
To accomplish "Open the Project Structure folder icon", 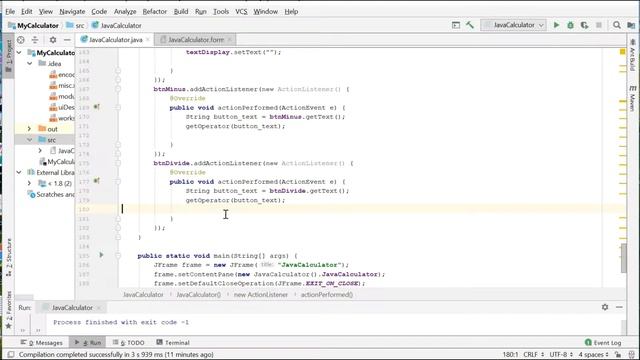I will pyautogui.click(x=631, y=25).
